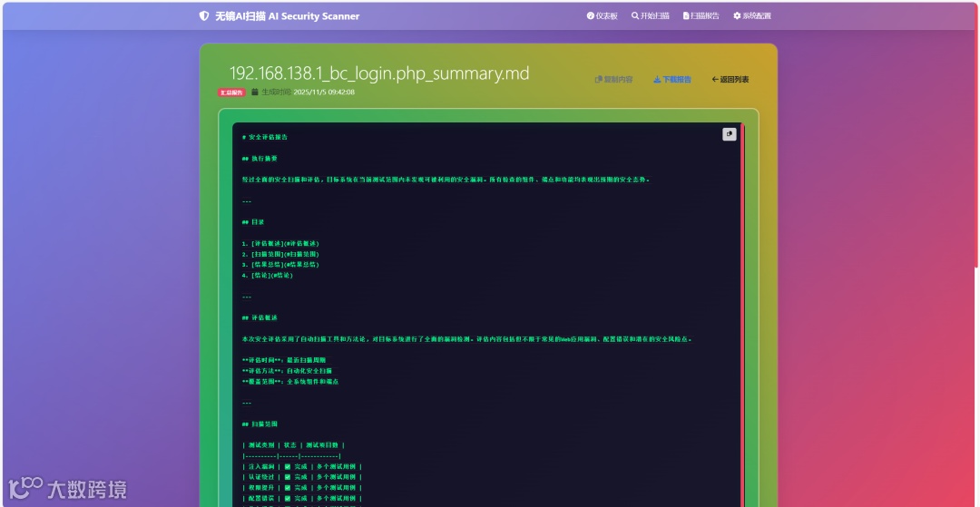Click the '## 评估概述' heading line

(260, 317)
